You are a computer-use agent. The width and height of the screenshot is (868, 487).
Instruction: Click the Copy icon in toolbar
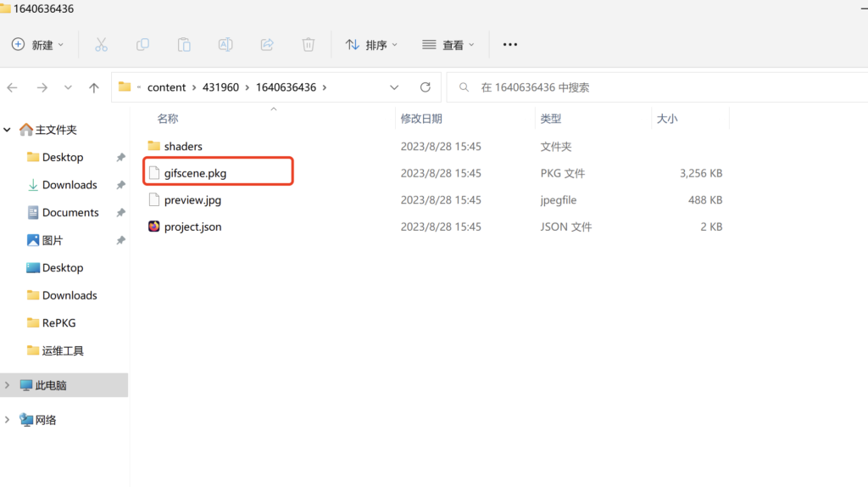click(142, 45)
